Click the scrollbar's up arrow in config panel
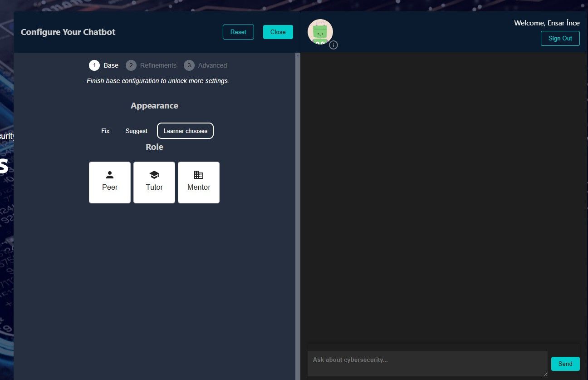Image resolution: width=588 pixels, height=380 pixels. pos(298,55)
